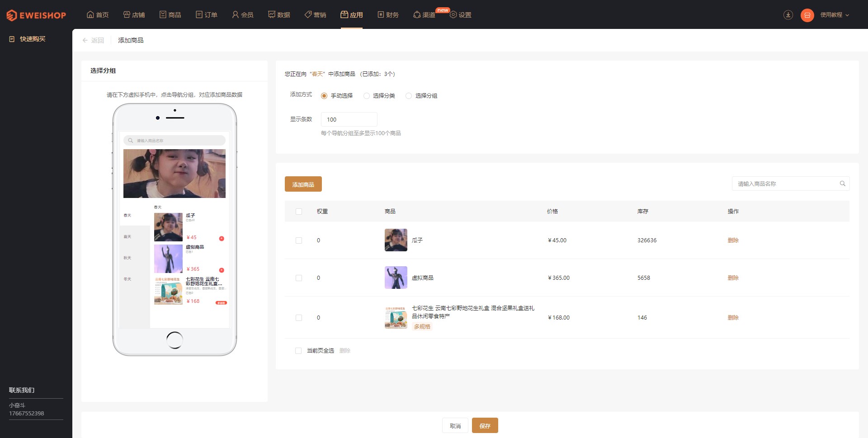Open the 首页 home nav item
Screen dimensions: 868x438
coord(98,15)
